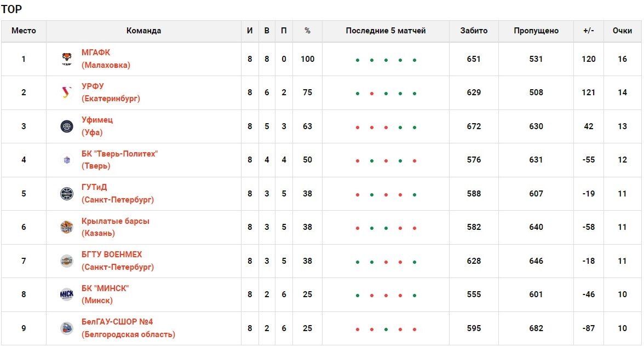Click the Очки column header
Viewport: 644px width, 347px height.
[622, 31]
